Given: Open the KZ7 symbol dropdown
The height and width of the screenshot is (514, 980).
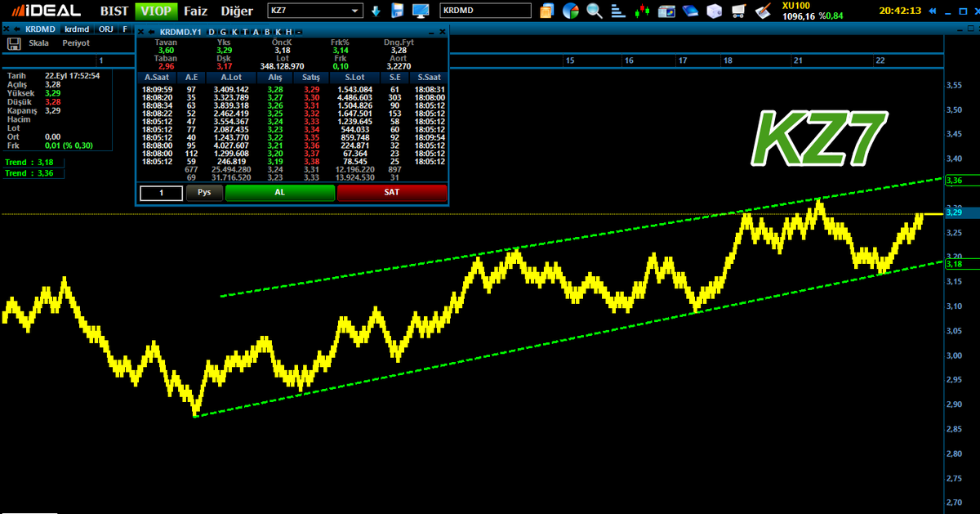Looking at the screenshot, I should (315, 11).
